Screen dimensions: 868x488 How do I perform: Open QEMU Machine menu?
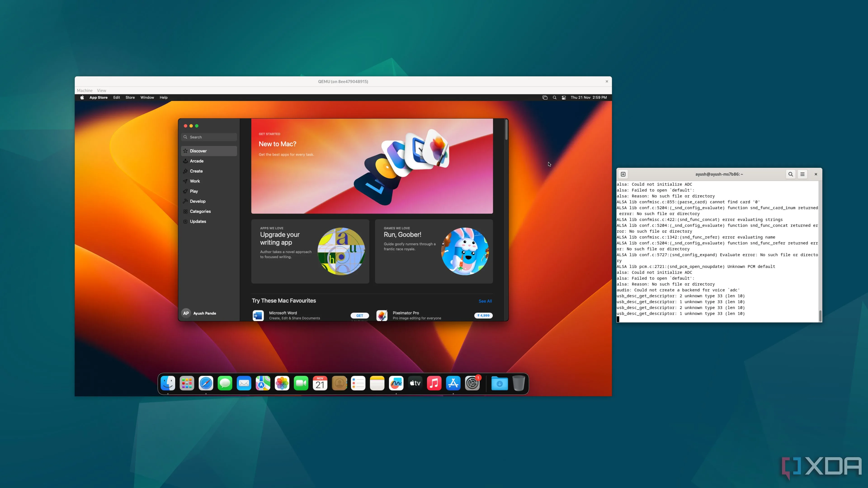pos(85,91)
